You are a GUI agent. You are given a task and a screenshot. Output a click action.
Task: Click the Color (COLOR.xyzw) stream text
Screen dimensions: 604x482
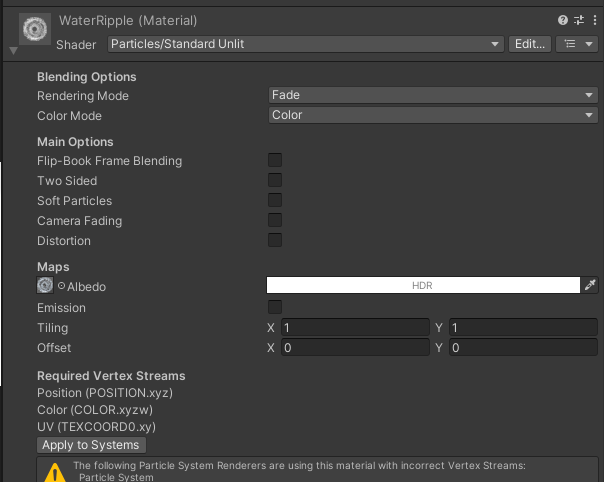point(95,410)
